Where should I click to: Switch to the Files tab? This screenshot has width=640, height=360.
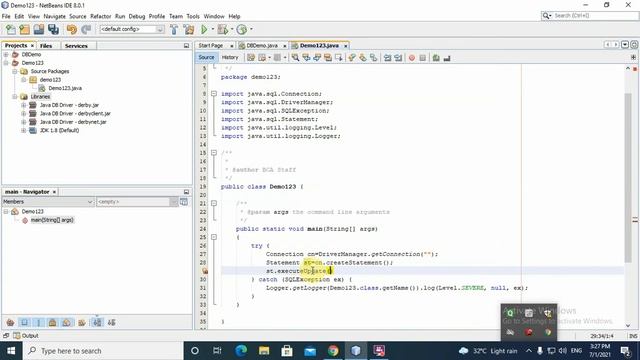[46, 46]
